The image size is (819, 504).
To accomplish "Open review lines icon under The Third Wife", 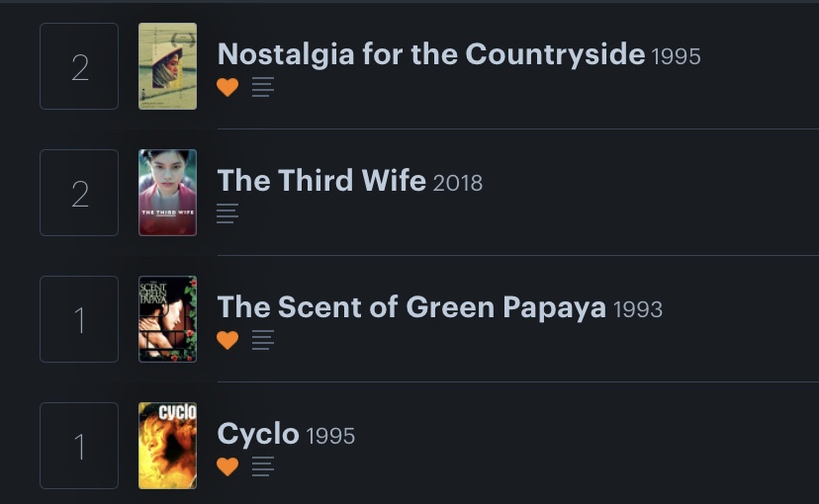I will pyautogui.click(x=227, y=213).
